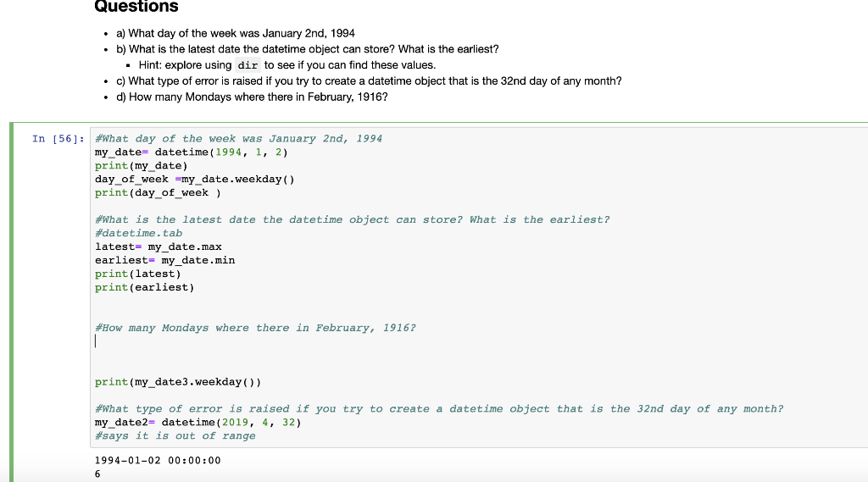Click comment line '#What day of the week was January 2nd, 1994'
The image size is (868, 482).
click(238, 138)
